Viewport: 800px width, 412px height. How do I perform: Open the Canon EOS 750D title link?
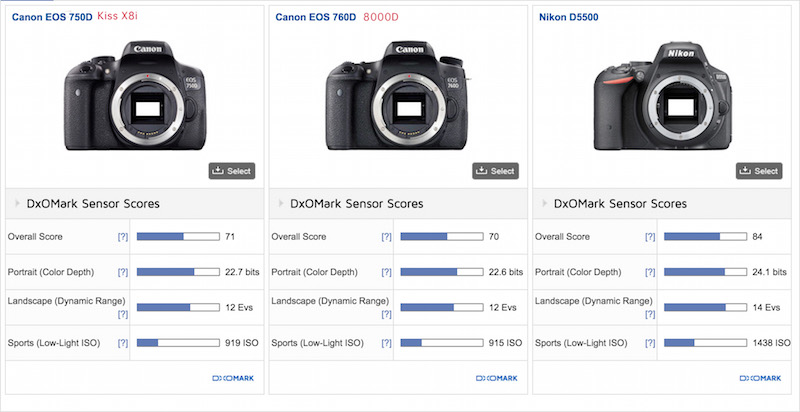click(x=52, y=17)
